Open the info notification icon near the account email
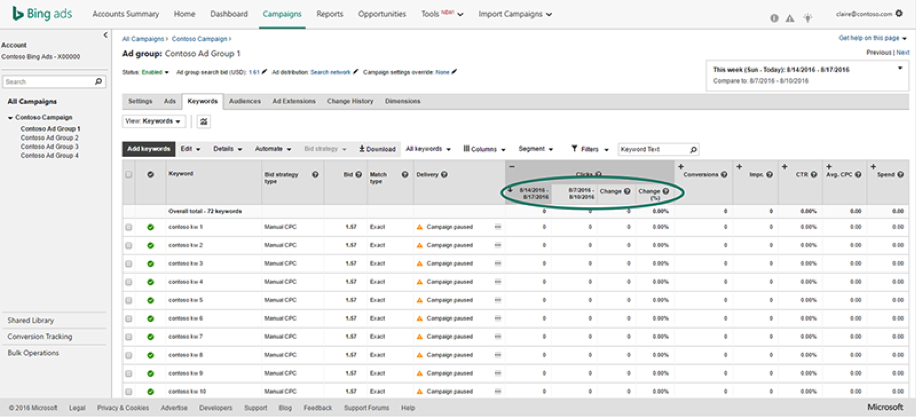 774,18
